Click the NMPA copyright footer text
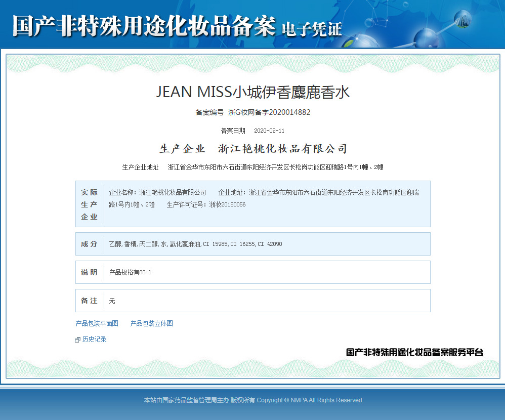Viewport: 505px width, 420px height. 252,400
